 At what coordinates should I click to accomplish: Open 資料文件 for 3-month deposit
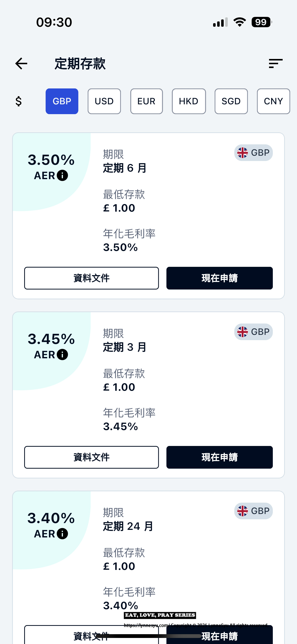[91, 457]
